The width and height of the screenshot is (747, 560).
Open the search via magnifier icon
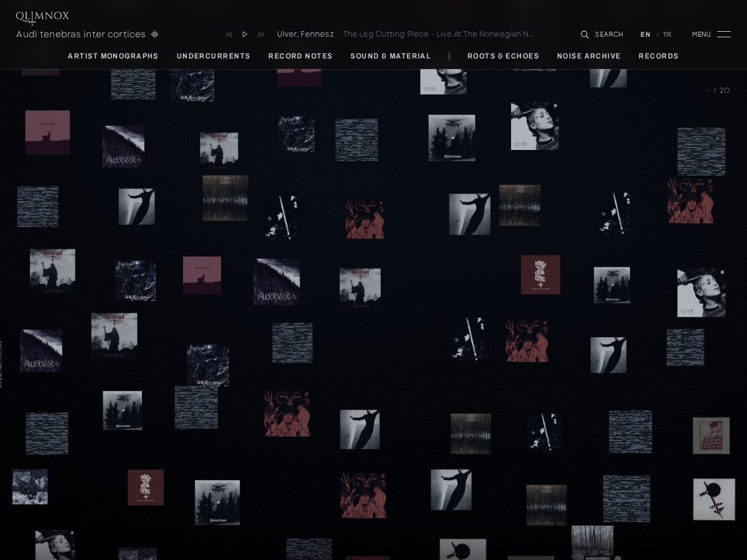coord(585,35)
